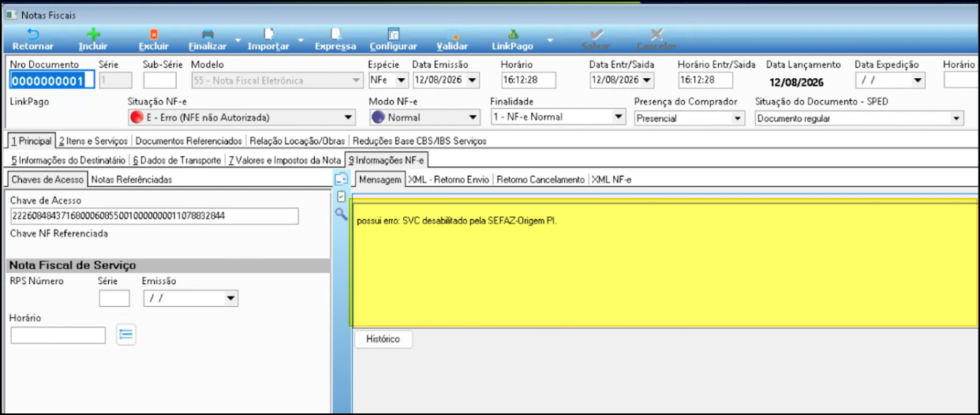
Task: Click the yellow SVC error message text
Action: 457,221
